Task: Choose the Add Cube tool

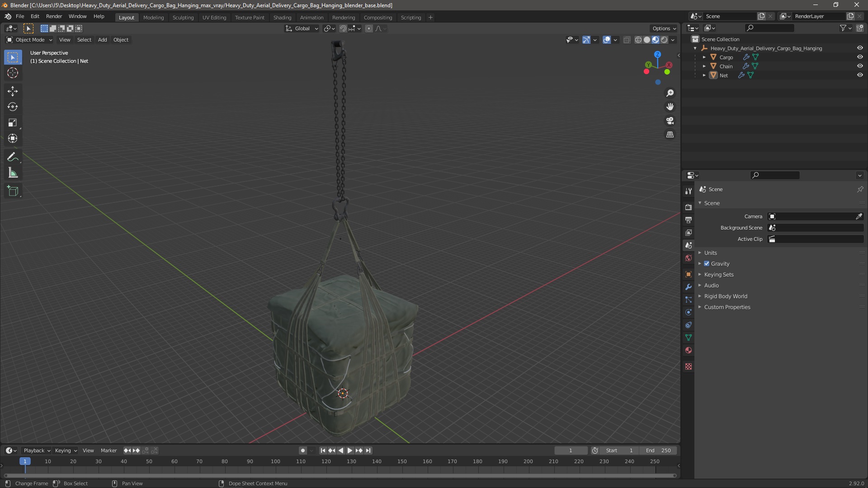Action: point(13,191)
